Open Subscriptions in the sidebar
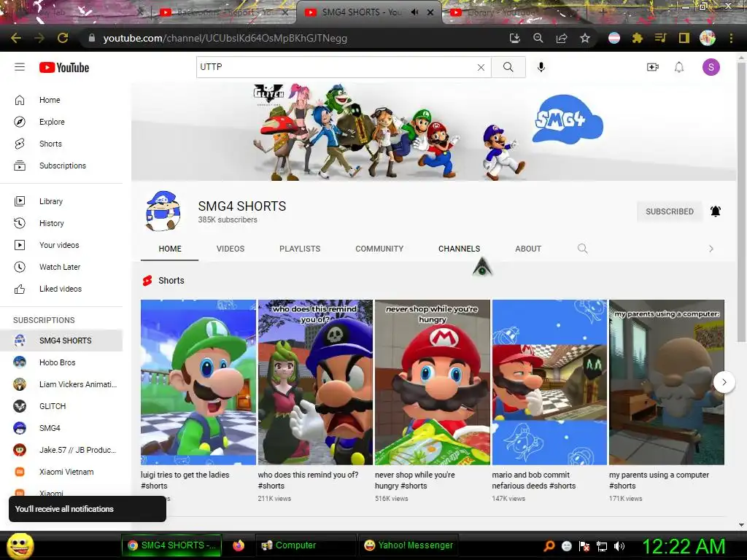The height and width of the screenshot is (560, 747). click(x=61, y=166)
